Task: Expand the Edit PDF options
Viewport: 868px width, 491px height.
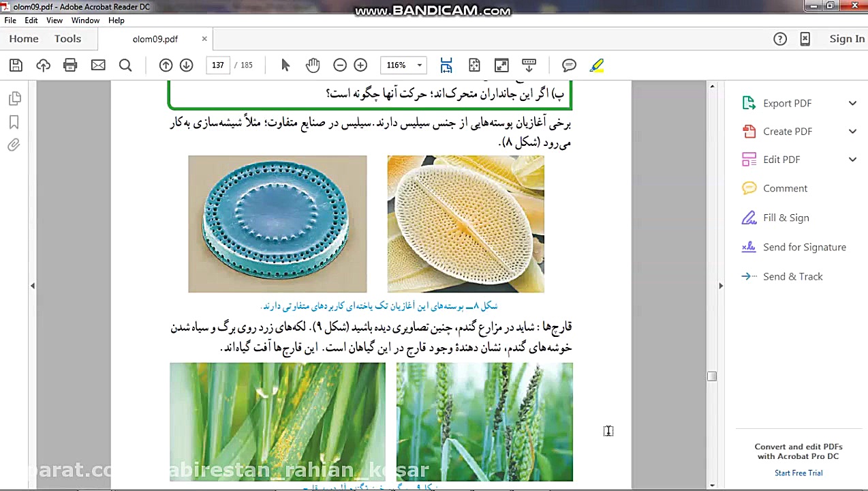Action: coord(781,159)
